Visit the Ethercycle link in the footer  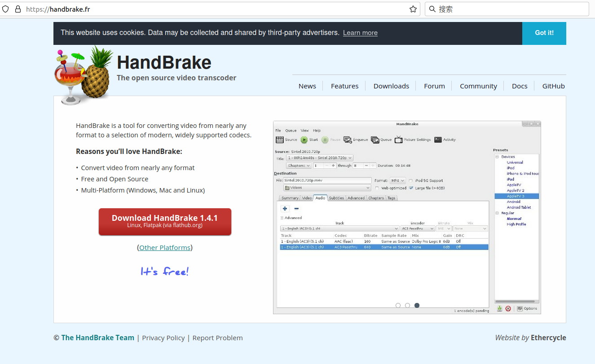tap(548, 338)
